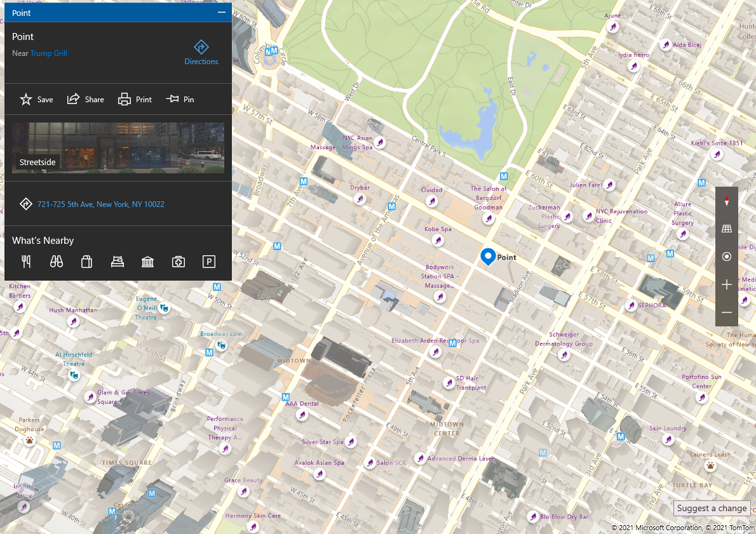Image resolution: width=756 pixels, height=534 pixels.
Task: Show nearby shopping with bag icon
Action: coord(87,262)
